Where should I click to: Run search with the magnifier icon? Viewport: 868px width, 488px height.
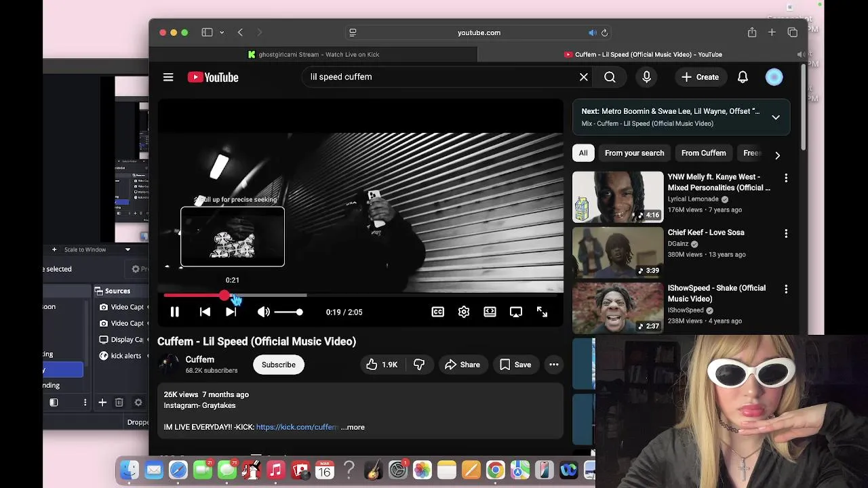[x=610, y=77]
